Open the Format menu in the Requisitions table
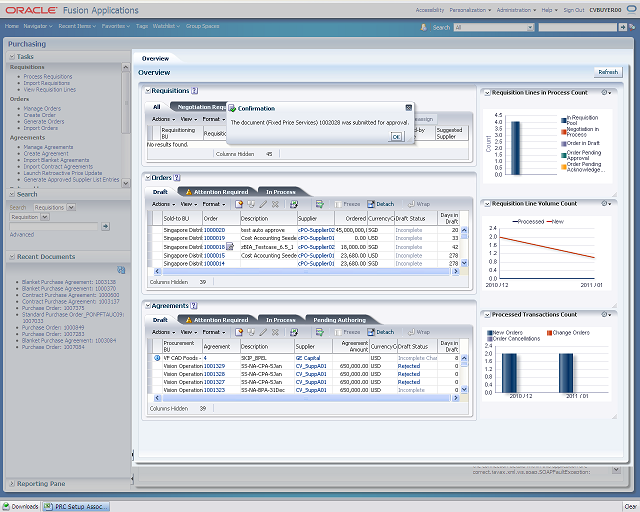 213,119
